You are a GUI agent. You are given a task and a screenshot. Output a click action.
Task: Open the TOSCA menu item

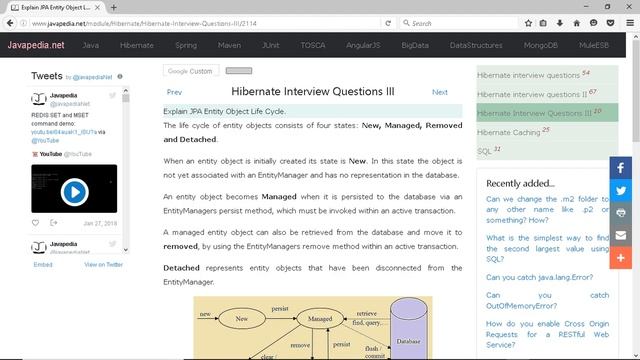pyautogui.click(x=313, y=45)
